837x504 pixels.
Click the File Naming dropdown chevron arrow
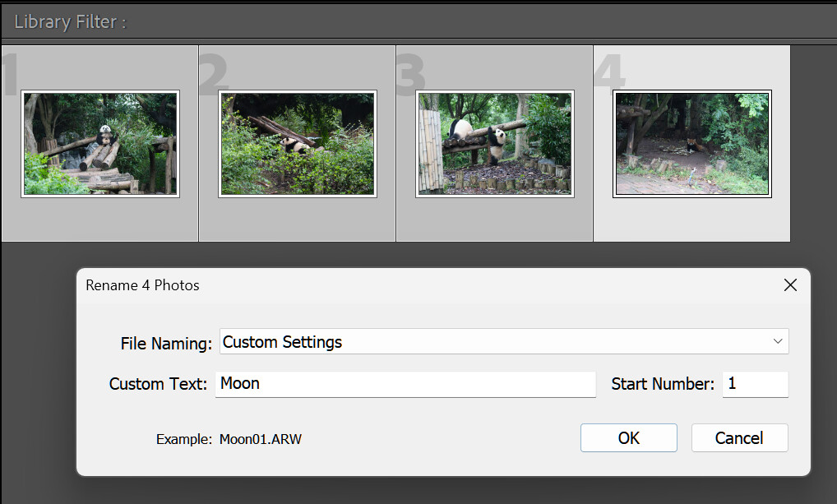[x=778, y=342]
